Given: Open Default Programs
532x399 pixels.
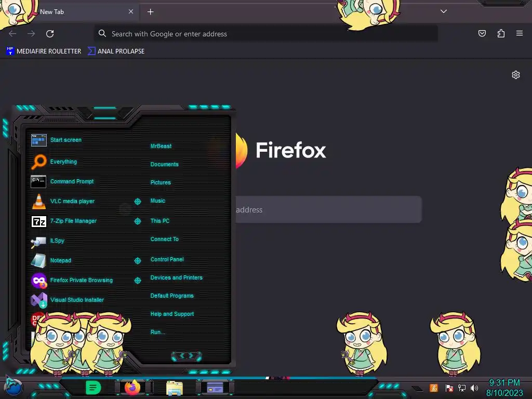Looking at the screenshot, I should [172, 296].
